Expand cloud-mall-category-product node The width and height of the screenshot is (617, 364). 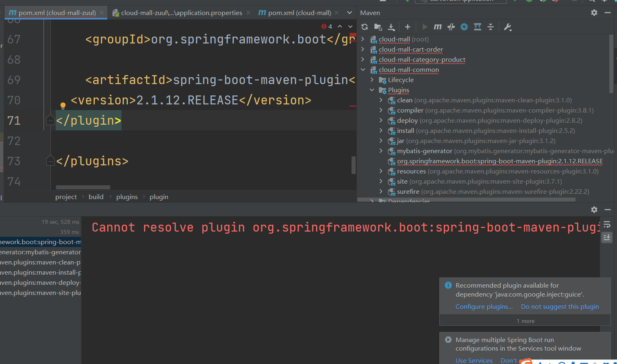[363, 60]
